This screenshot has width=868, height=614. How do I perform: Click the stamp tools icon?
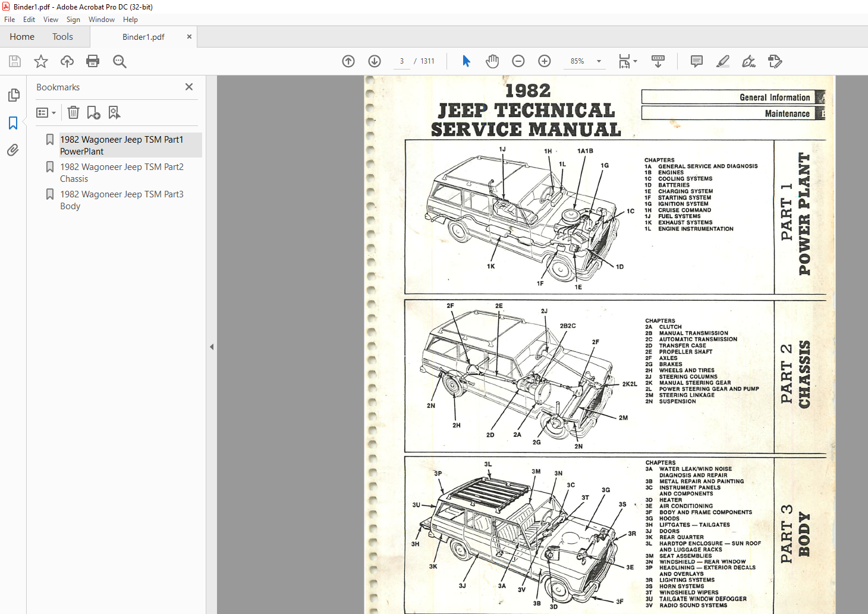(x=775, y=61)
